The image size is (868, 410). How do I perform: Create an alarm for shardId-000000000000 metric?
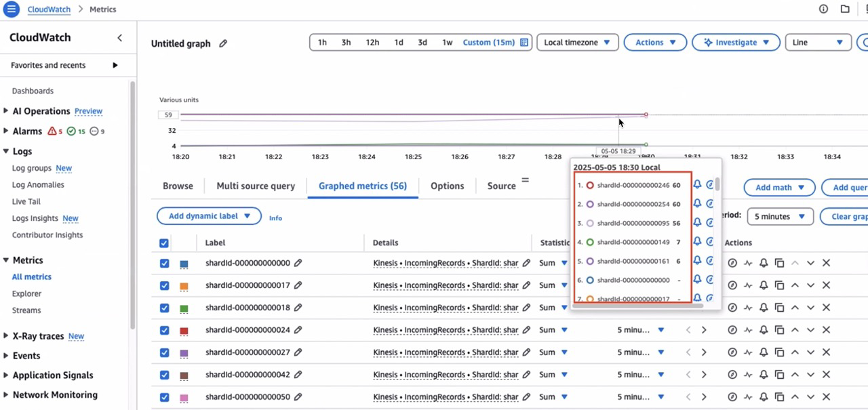coord(763,263)
